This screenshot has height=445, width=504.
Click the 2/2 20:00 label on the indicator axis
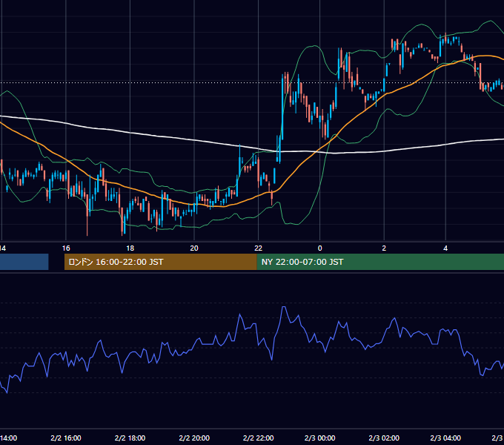[194, 438]
